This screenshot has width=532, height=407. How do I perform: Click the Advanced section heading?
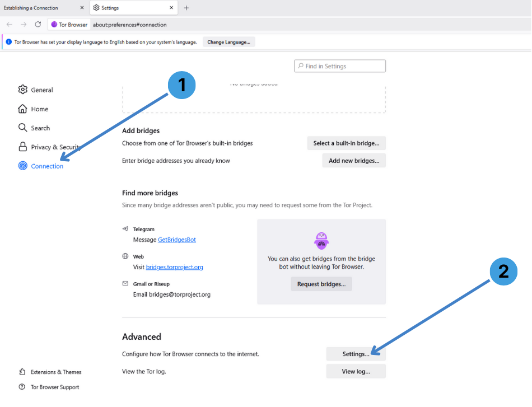[142, 337]
